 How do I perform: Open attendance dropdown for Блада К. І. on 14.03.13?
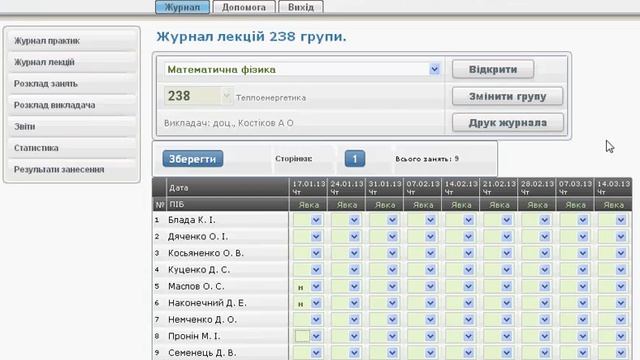coord(621,220)
